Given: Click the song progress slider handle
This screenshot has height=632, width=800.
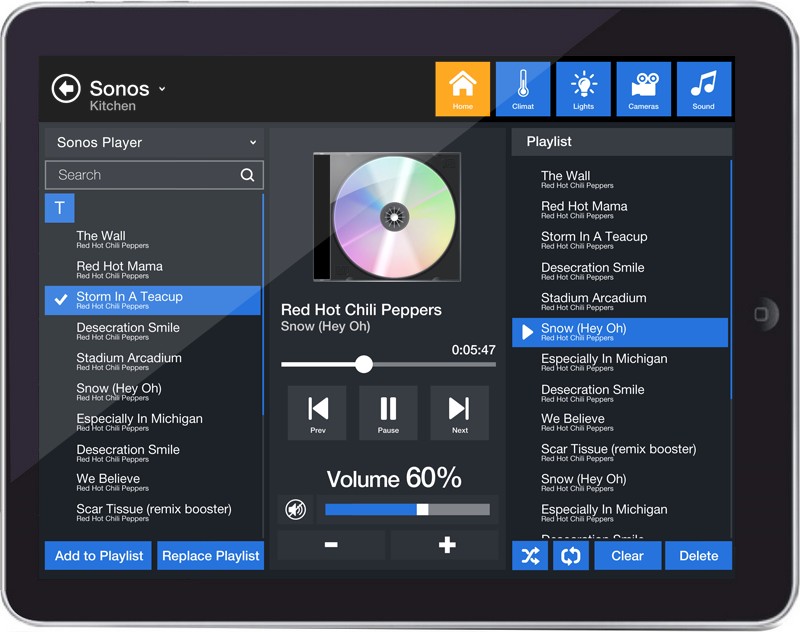Looking at the screenshot, I should click(364, 364).
